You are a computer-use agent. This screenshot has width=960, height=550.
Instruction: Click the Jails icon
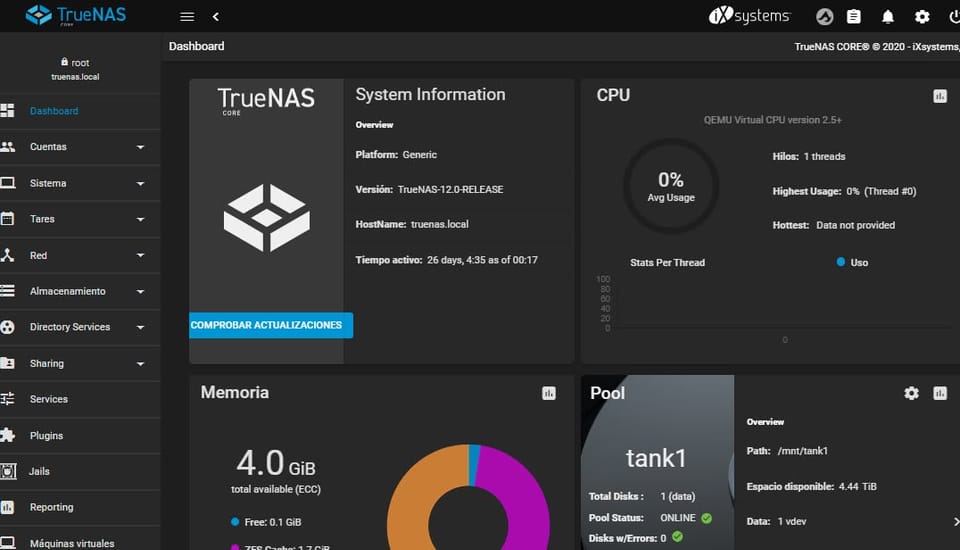pyautogui.click(x=8, y=471)
